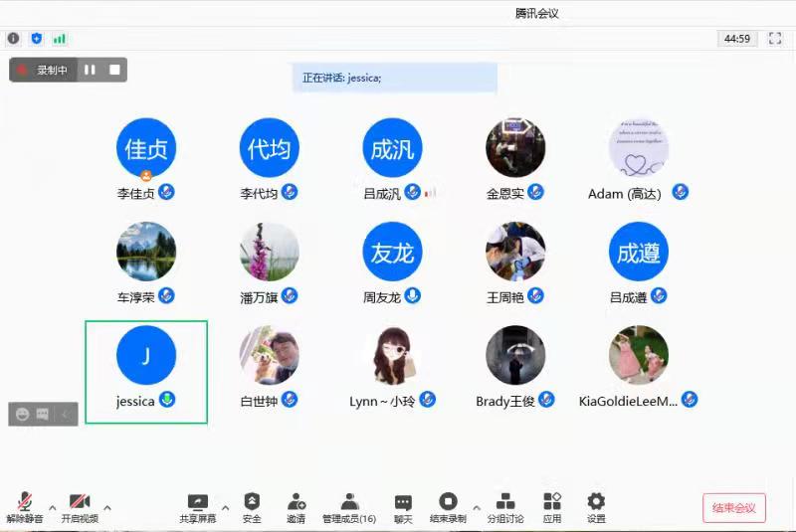Expand the video options arrow next to 开启视频

(107, 507)
